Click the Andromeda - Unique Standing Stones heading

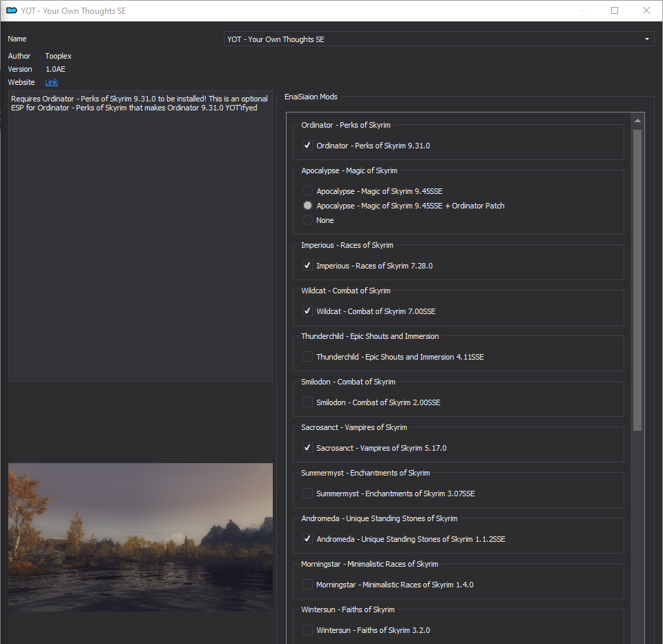(379, 518)
